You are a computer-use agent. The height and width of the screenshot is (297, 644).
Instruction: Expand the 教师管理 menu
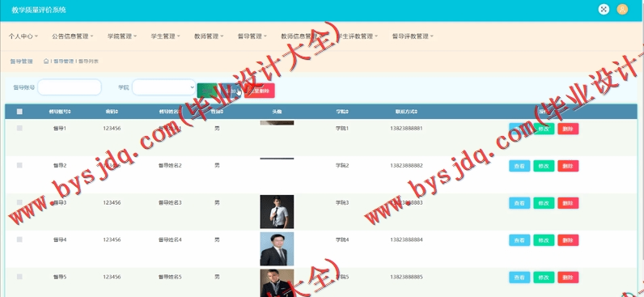coord(209,36)
